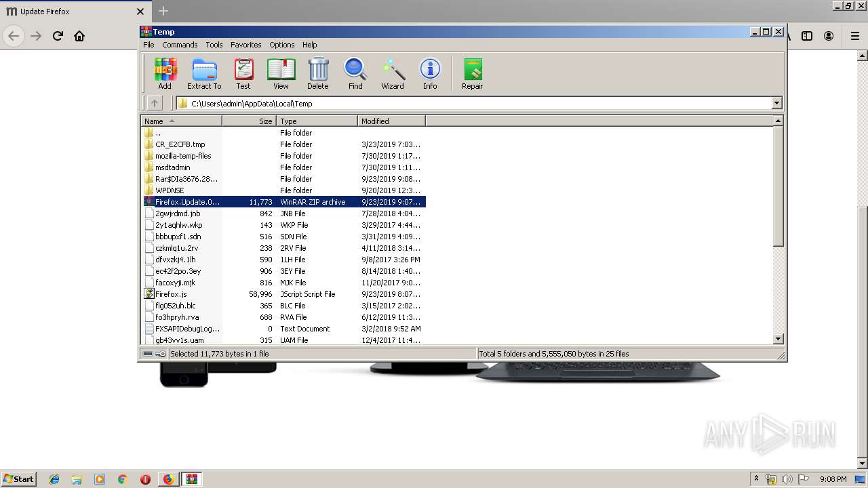Screen dimensions: 868x488
Task: Select the WPDNSE folder
Action: point(284,190)
